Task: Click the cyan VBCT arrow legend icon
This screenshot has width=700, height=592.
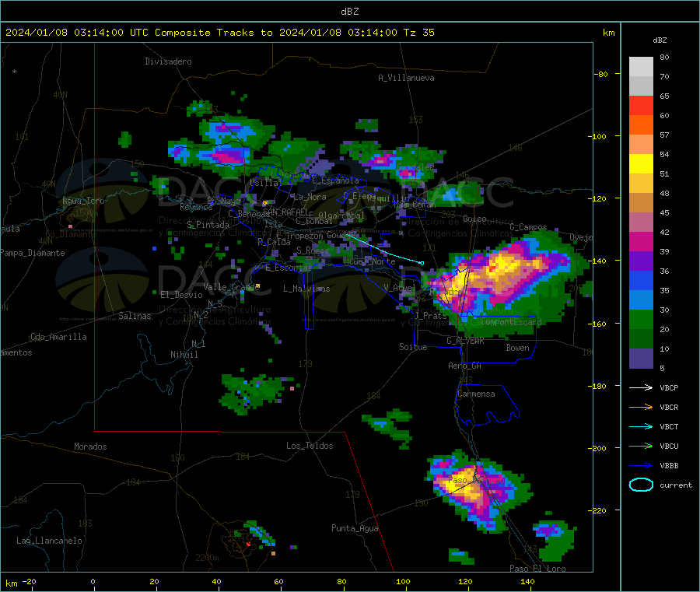Action: coord(641,427)
